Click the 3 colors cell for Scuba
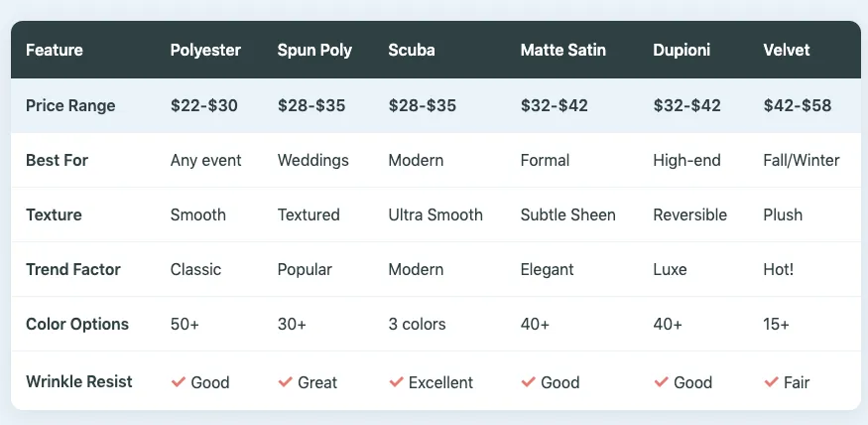Image resolution: width=868 pixels, height=425 pixels. click(418, 324)
